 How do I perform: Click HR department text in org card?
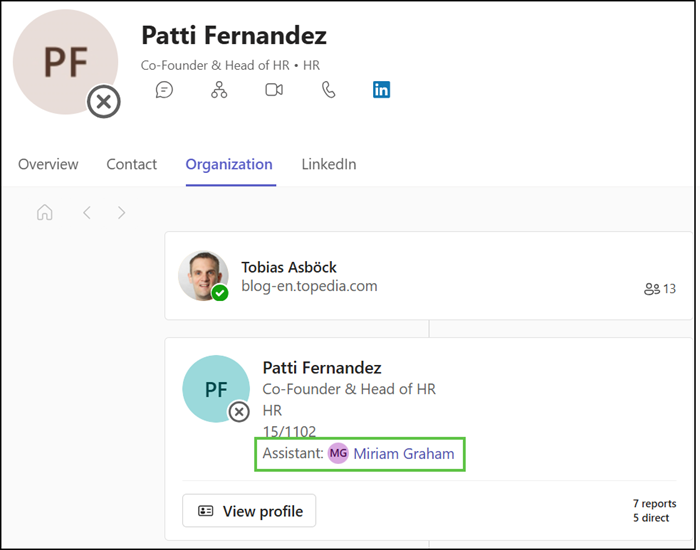[272, 410]
